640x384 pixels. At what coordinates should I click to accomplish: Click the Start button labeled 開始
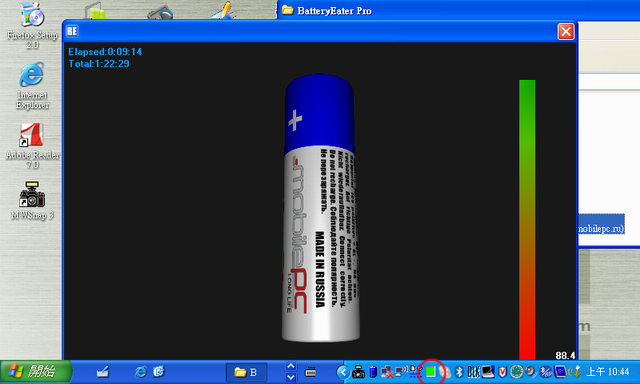coord(36,372)
